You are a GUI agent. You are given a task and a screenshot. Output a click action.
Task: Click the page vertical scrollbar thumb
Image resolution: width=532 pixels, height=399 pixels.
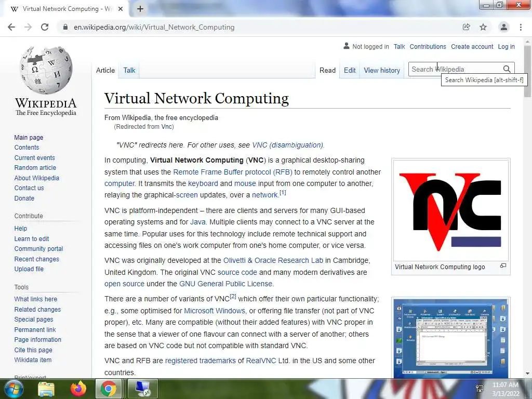pyautogui.click(x=527, y=71)
